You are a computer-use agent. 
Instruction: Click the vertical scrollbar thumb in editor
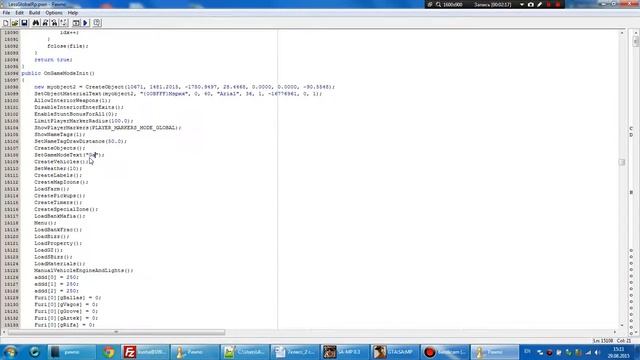(x=622, y=162)
